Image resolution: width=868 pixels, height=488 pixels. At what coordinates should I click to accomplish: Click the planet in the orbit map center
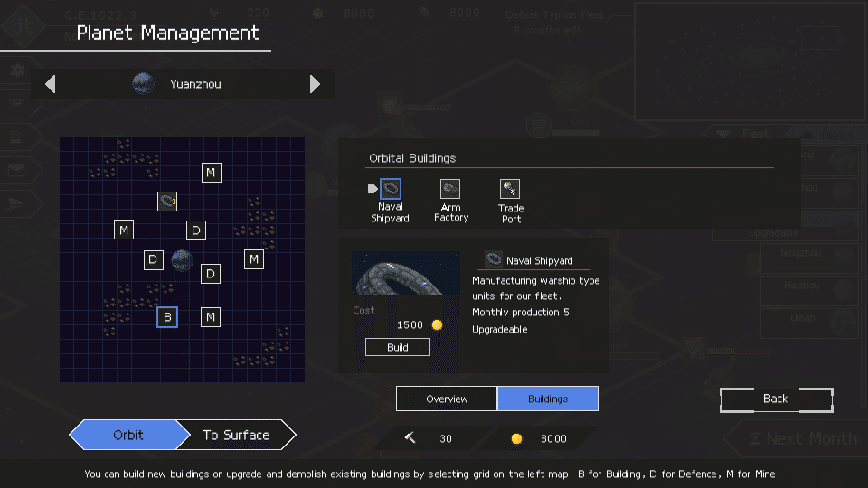tap(182, 260)
